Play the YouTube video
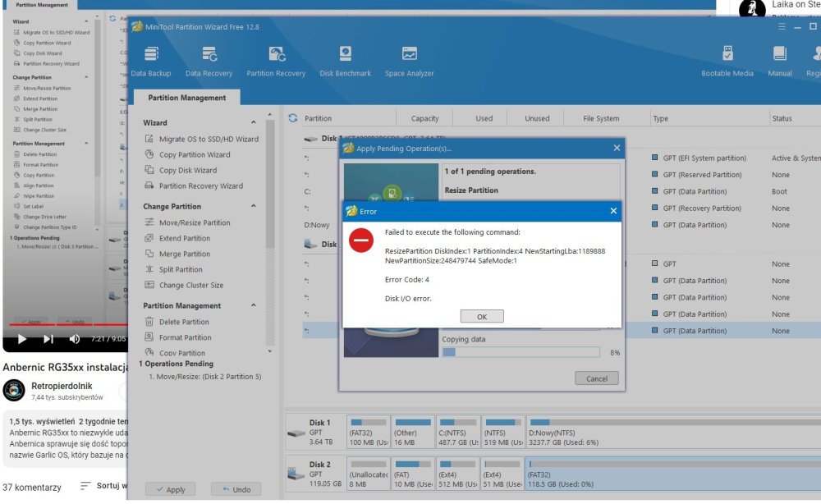Image resolution: width=821 pixels, height=504 pixels. 21,339
